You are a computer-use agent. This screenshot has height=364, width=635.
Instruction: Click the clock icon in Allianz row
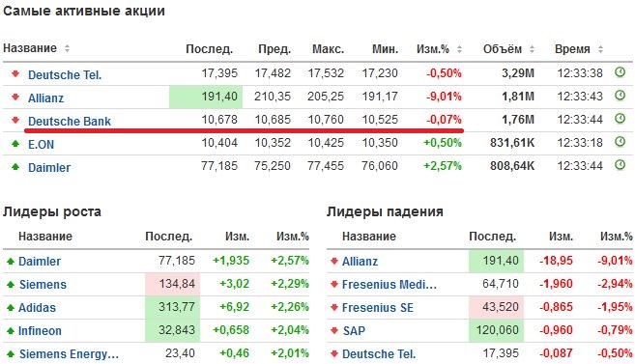click(x=620, y=96)
